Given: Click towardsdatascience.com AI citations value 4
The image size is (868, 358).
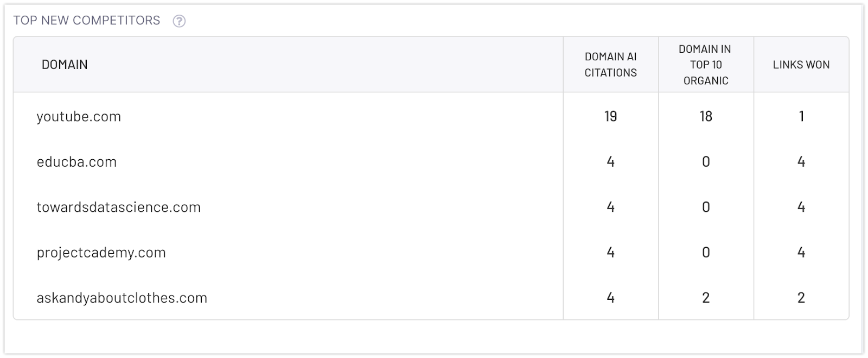Looking at the screenshot, I should click(610, 207).
